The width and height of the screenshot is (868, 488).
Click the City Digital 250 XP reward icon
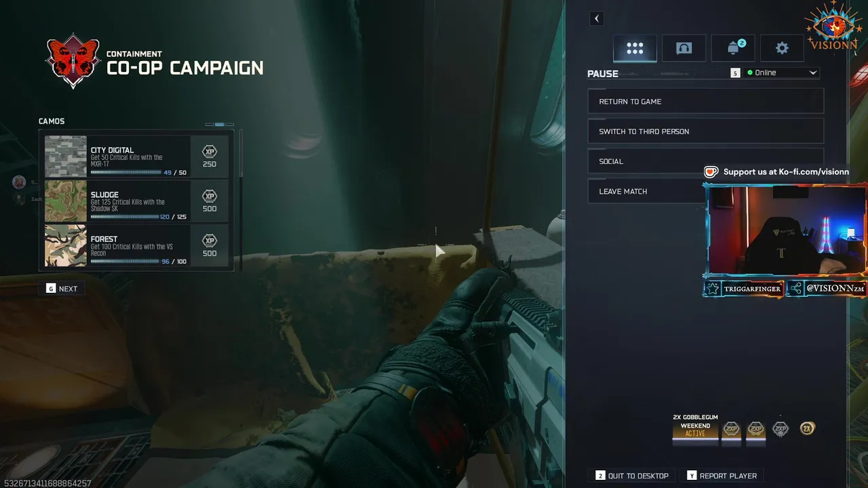(210, 157)
